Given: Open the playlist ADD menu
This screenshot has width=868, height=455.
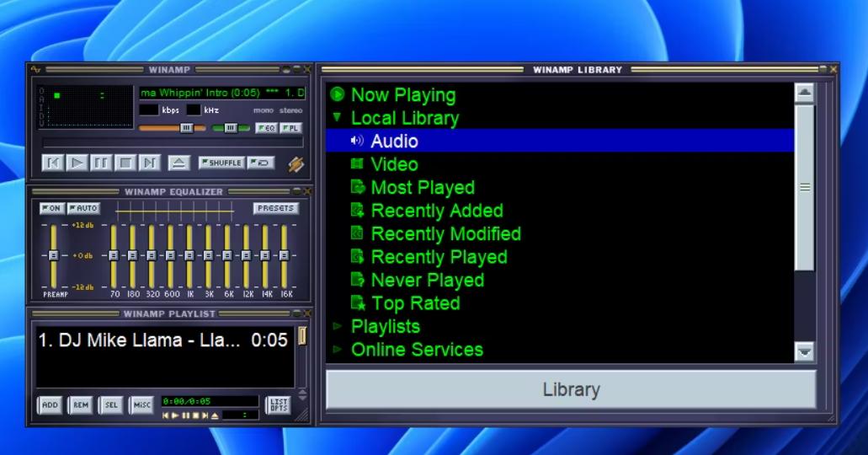Looking at the screenshot, I should (50, 405).
